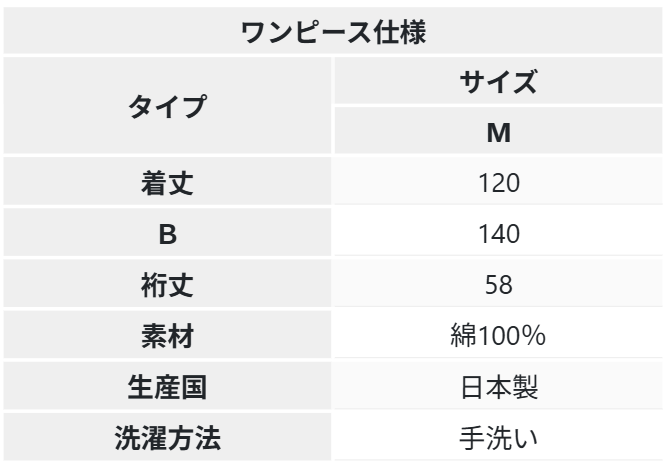
Task: Click the 素材 row label
Action: (x=166, y=336)
